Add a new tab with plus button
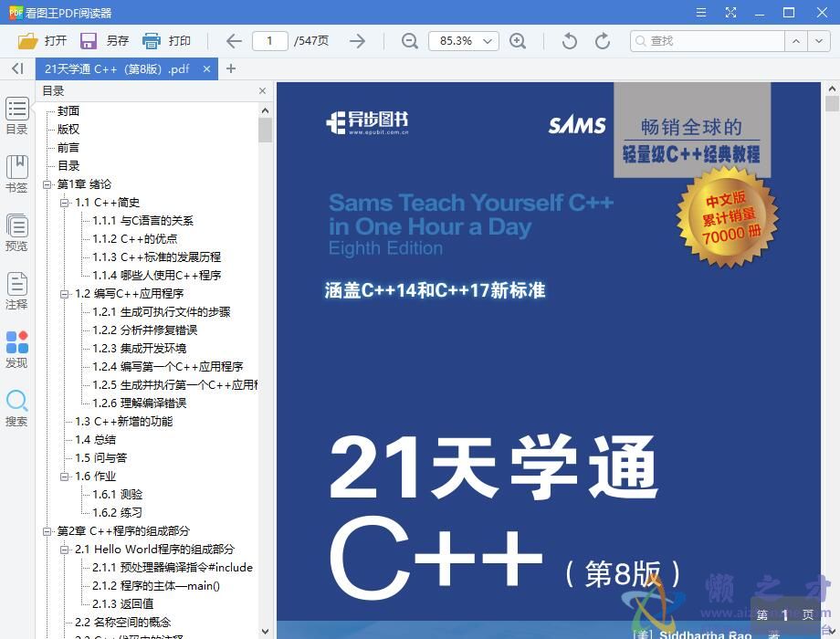840x639 pixels. point(231,68)
